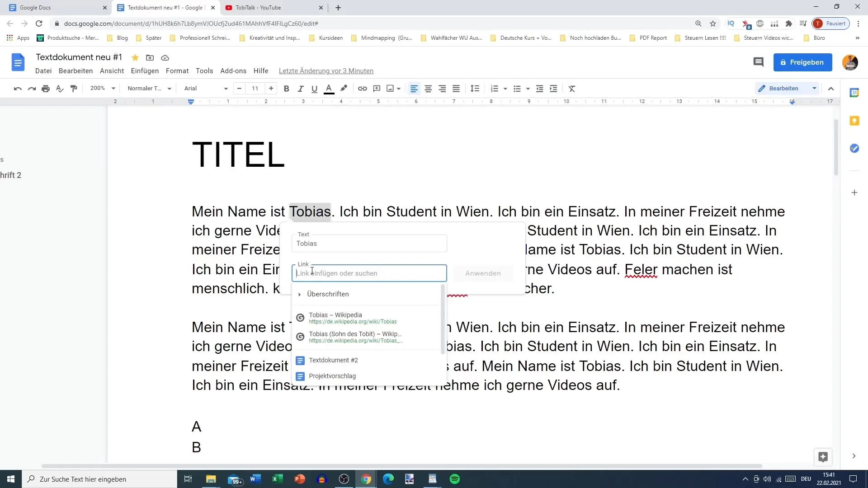Select Textdokument #2 as link target
The image size is (868, 488).
point(366,360)
